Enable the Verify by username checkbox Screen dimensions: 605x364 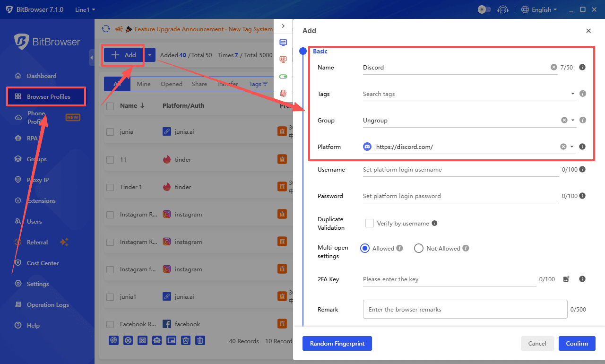click(369, 223)
